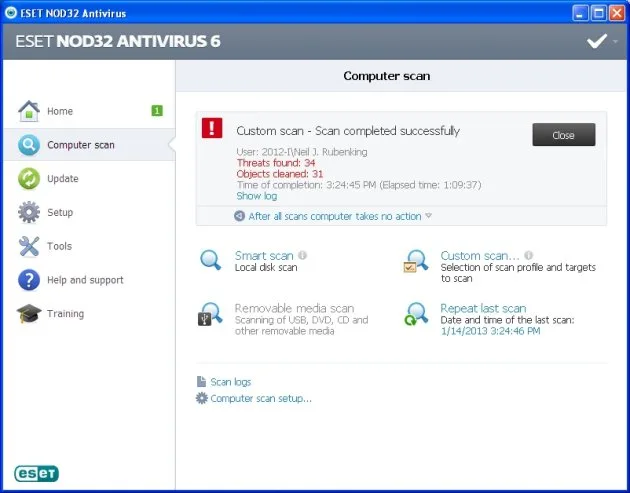
Task: Click the Removable media scan USB icon
Action: (x=210, y=314)
